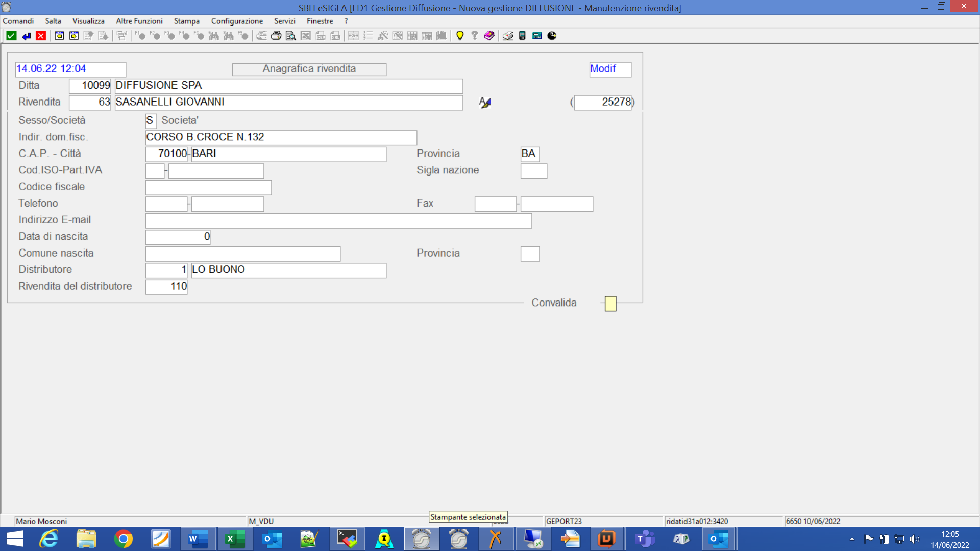Click the red X cancel toolbar icon
Viewport: 980px width, 551px height.
[x=41, y=36]
